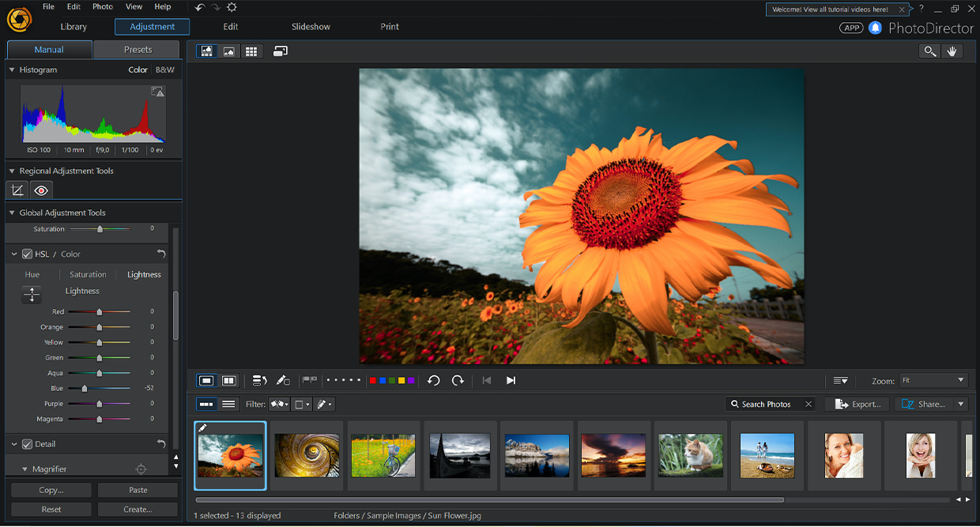Switch histogram to B&W mode
Image resolution: width=980 pixels, height=527 pixels.
(x=165, y=70)
